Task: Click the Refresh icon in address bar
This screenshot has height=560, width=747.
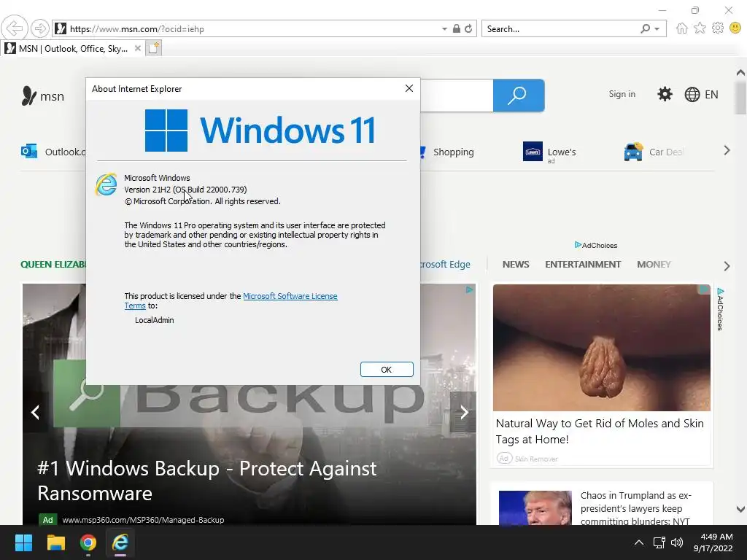Action: tap(469, 28)
